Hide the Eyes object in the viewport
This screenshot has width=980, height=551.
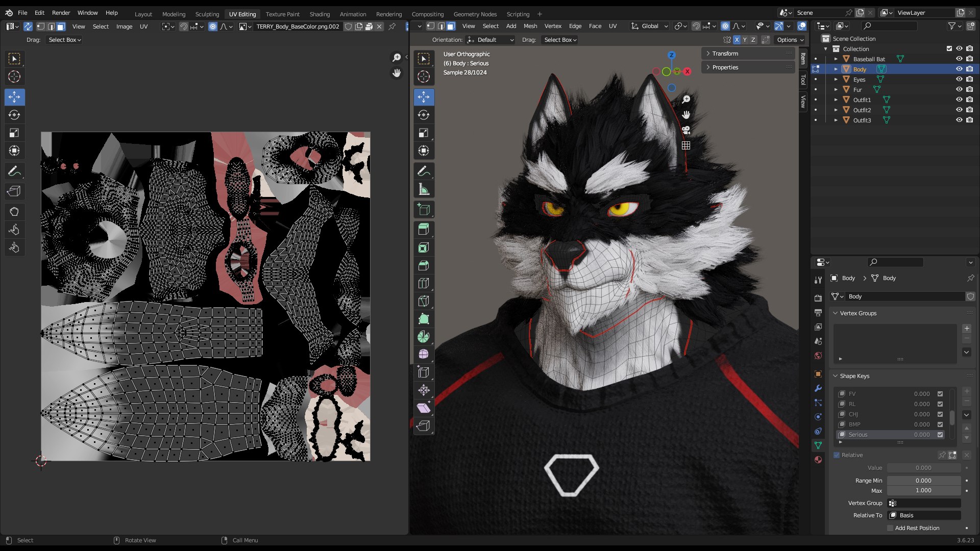coord(959,79)
